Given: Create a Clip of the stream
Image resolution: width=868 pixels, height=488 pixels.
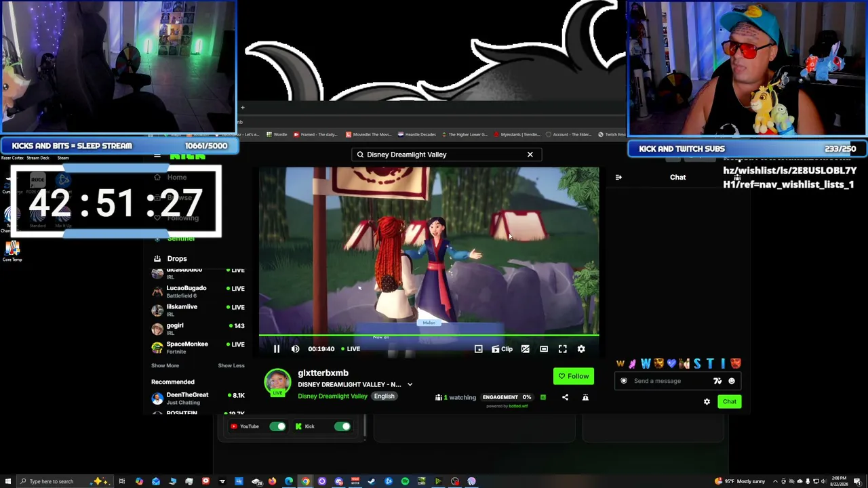Looking at the screenshot, I should tap(502, 349).
